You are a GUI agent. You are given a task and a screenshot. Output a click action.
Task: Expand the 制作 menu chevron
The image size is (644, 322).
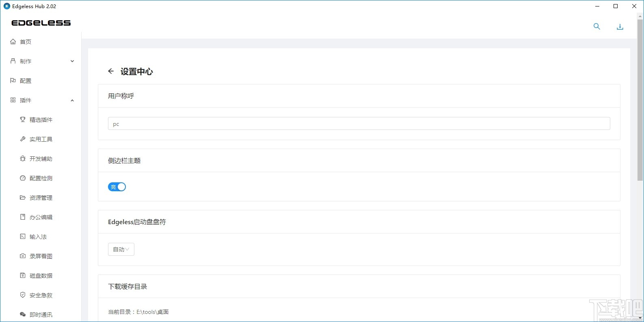(x=72, y=61)
